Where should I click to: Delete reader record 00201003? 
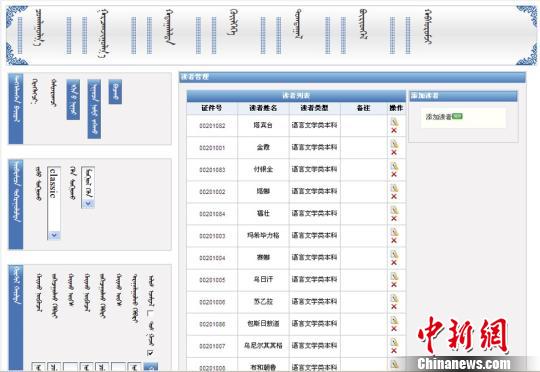[x=394, y=240]
